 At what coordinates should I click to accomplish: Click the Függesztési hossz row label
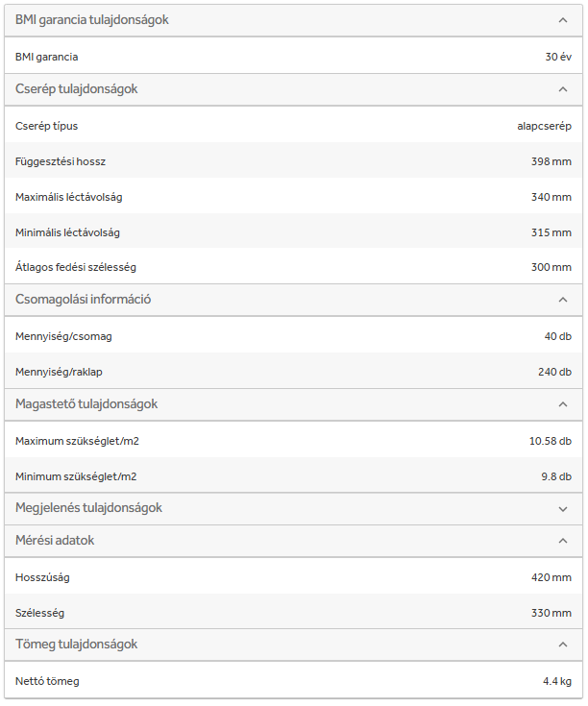(x=61, y=161)
